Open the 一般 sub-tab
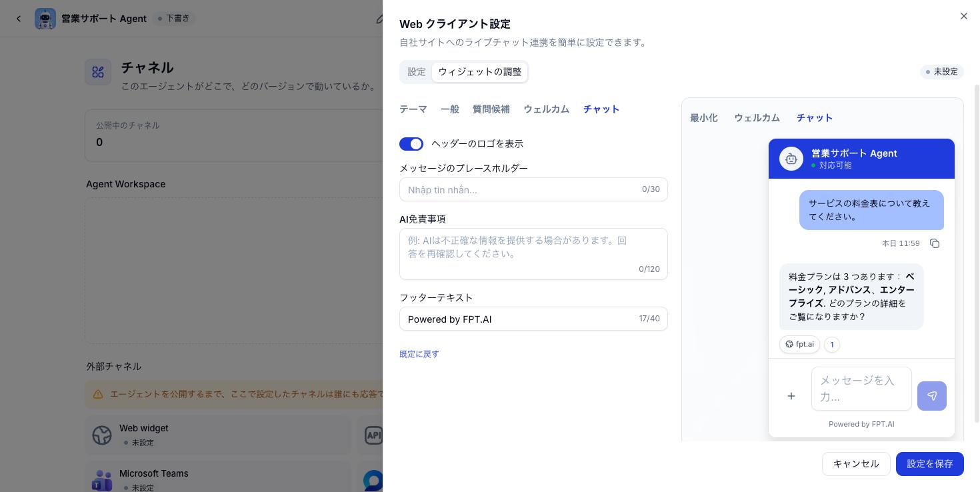The height and width of the screenshot is (492, 980). pyautogui.click(x=450, y=109)
